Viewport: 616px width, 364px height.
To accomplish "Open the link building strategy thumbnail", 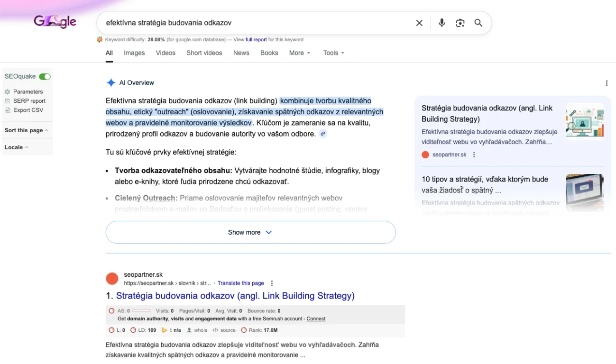I will [584, 121].
